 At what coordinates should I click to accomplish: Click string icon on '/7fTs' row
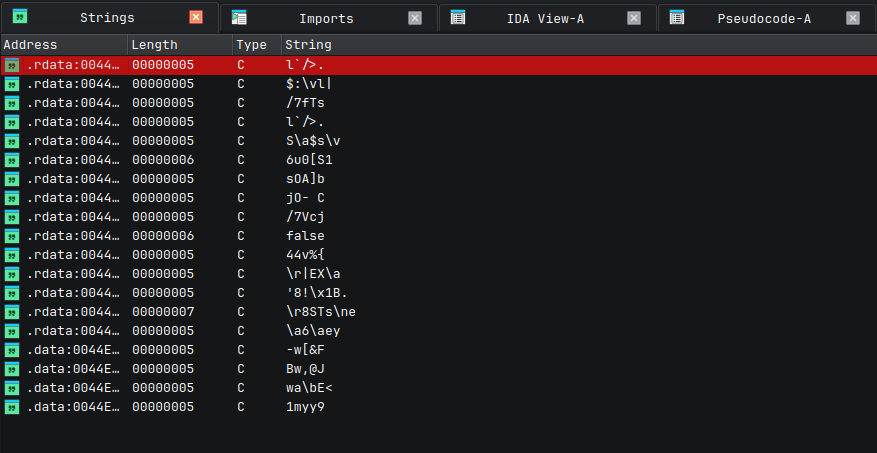pos(12,103)
